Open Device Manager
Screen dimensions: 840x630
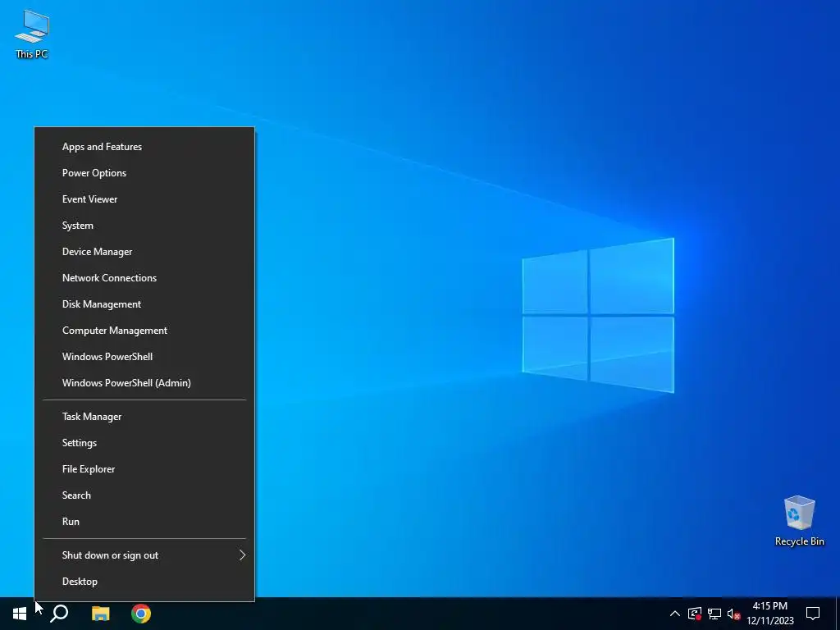144,252
